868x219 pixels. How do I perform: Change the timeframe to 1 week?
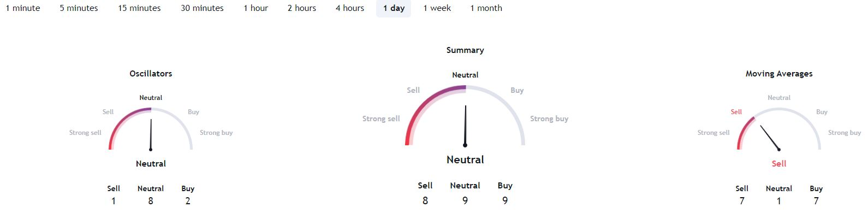pos(437,8)
